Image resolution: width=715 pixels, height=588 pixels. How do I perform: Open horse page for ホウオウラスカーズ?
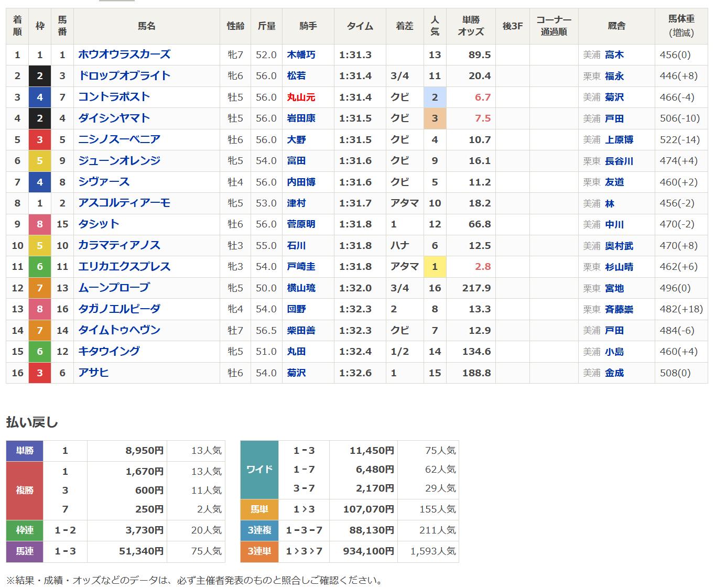click(124, 55)
